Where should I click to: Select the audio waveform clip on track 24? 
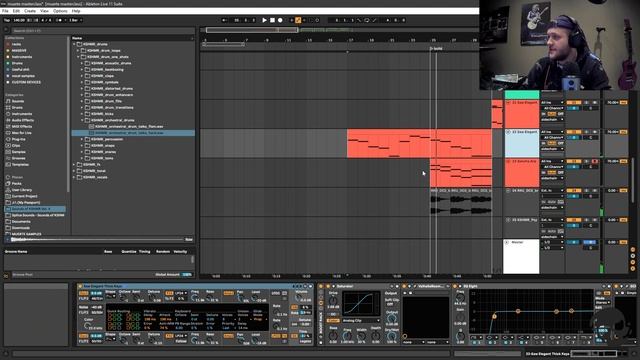tap(461, 202)
